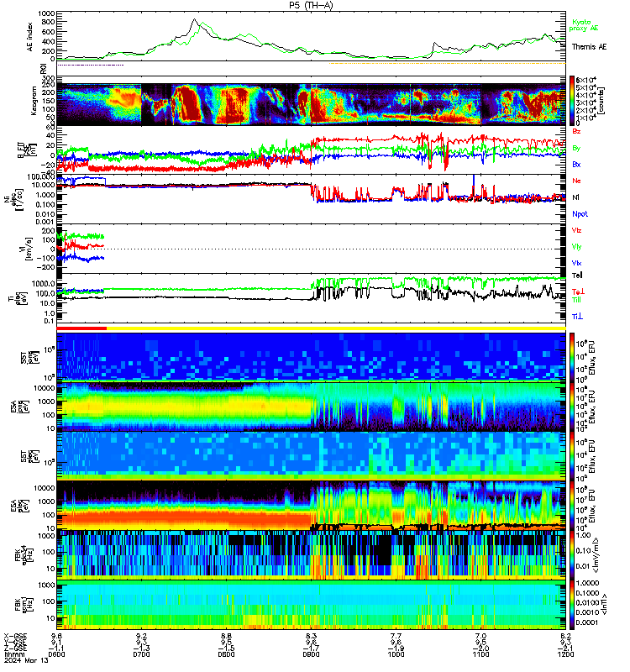630x672 pixels.
Task: Click the 1100 time axis label
Action: click(480, 654)
